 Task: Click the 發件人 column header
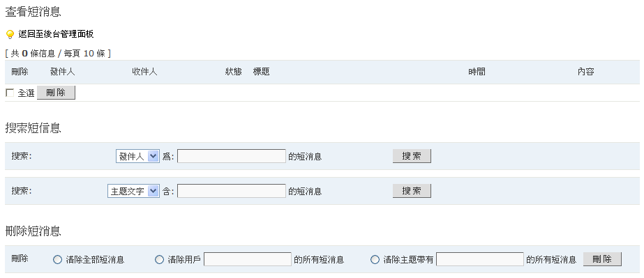pos(62,72)
